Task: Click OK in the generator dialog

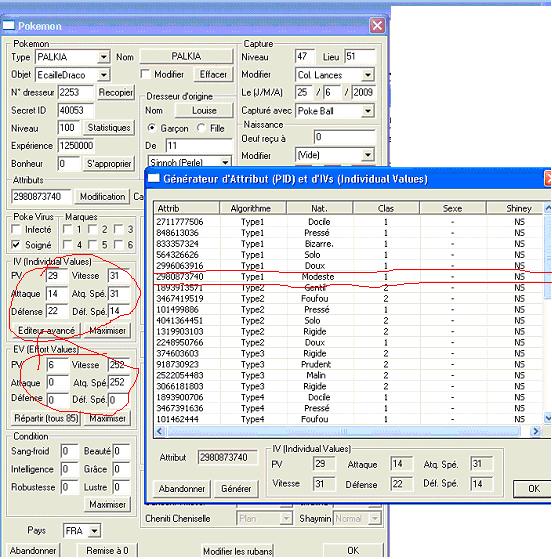Action: (x=533, y=489)
